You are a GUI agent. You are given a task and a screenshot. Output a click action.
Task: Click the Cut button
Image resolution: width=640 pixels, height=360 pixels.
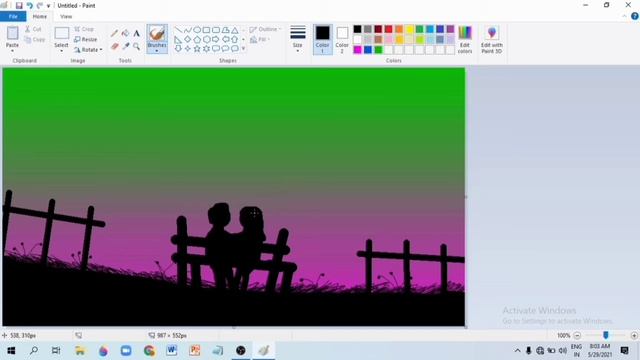pos(33,29)
